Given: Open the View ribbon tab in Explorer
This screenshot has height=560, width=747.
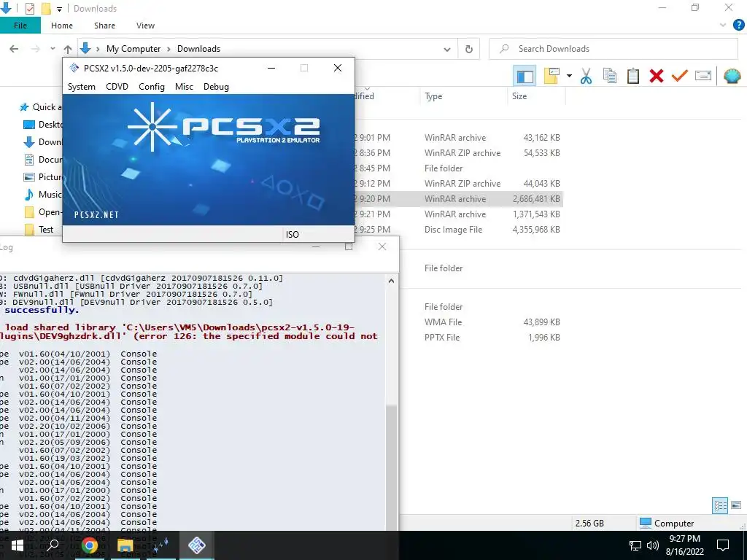Looking at the screenshot, I should tap(145, 26).
